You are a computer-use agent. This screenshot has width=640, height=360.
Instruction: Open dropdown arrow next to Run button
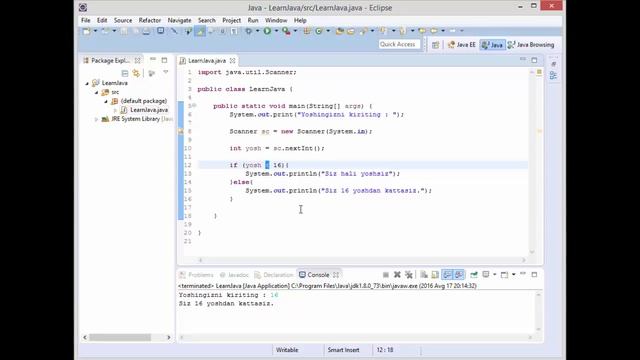276,31
